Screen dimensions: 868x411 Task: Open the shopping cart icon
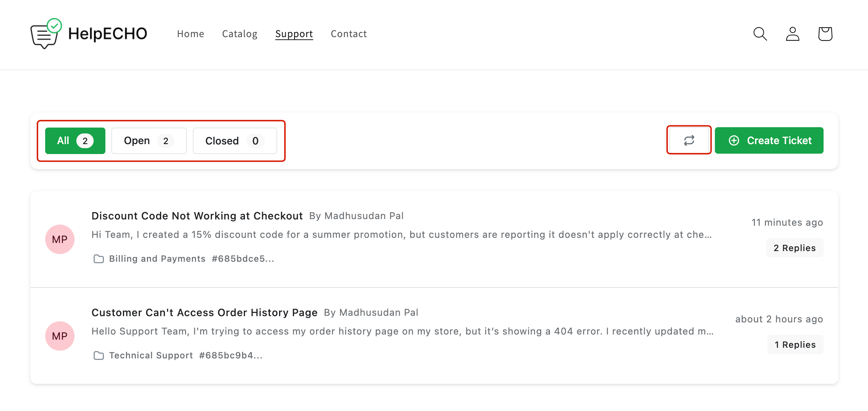[x=825, y=34]
